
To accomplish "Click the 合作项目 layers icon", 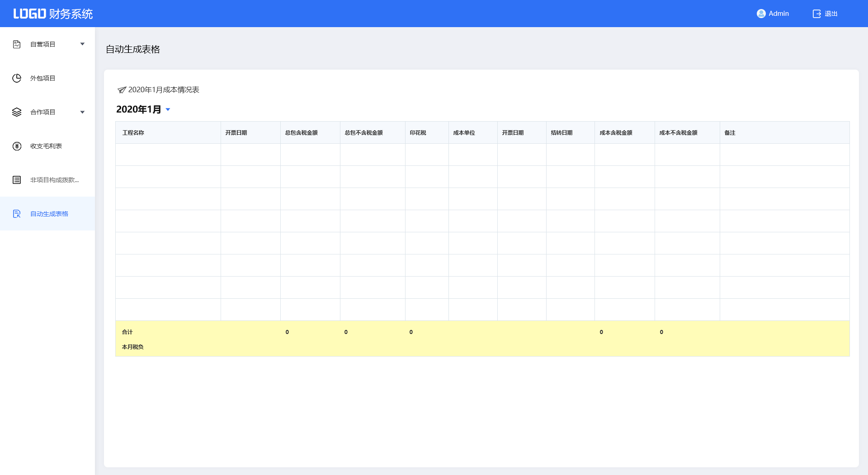I will 17,112.
